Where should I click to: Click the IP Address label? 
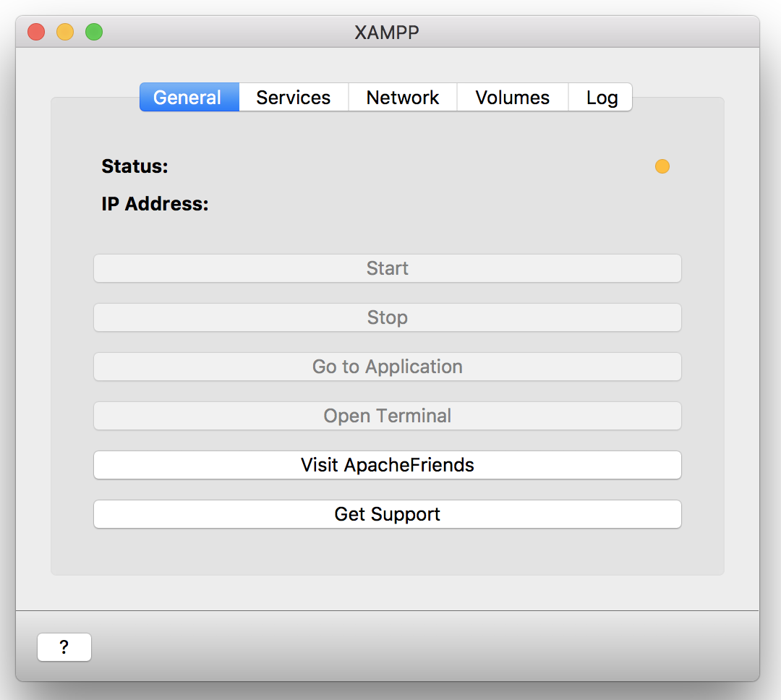pyautogui.click(x=155, y=204)
